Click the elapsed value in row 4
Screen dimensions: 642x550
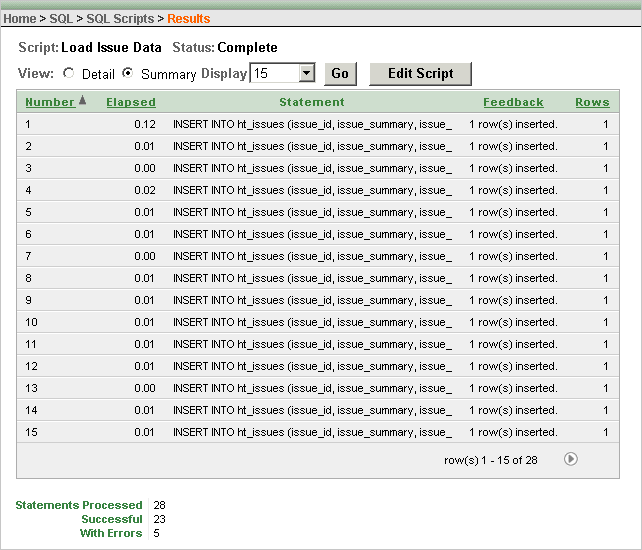click(145, 191)
